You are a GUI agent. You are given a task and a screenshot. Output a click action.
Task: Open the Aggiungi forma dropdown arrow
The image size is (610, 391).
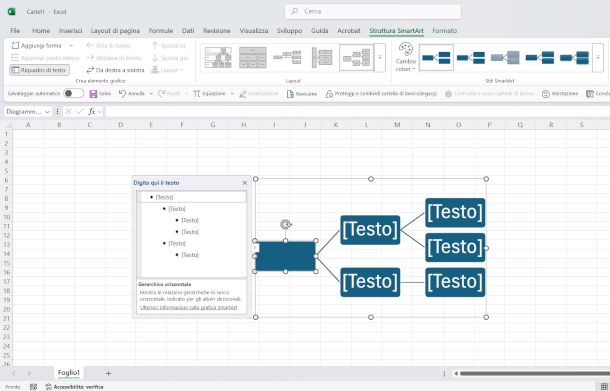[x=71, y=46]
